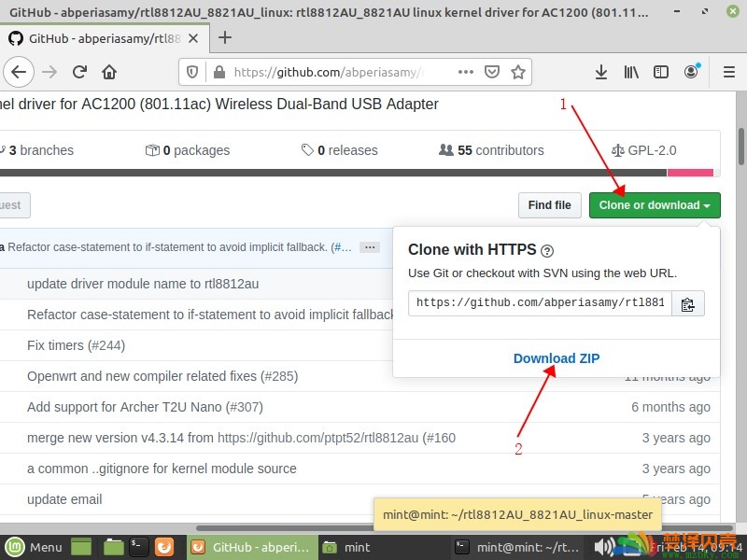Click show desktop icon in taskbar
This screenshot has height=560, width=747.
[x=81, y=547]
